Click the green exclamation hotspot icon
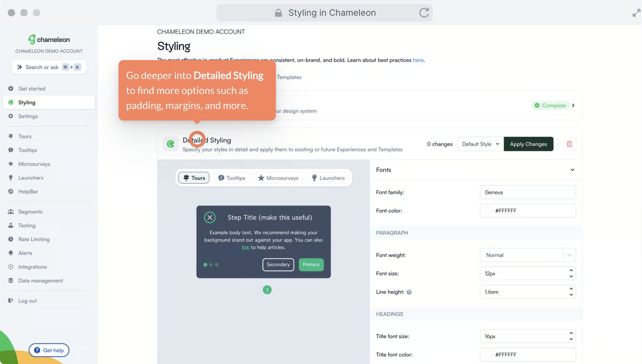 267,290
